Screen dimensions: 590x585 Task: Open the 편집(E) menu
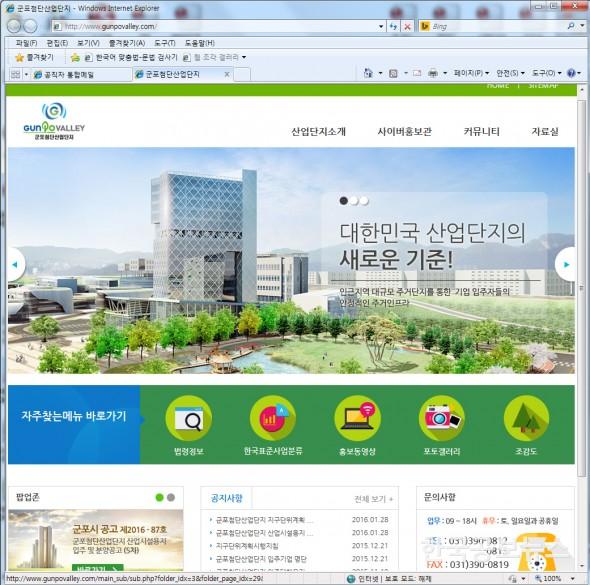click(x=57, y=43)
